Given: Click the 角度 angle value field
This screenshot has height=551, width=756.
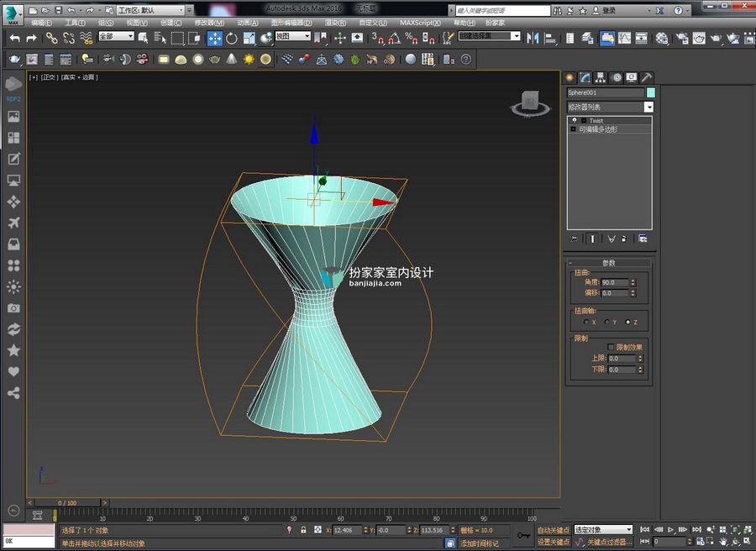Looking at the screenshot, I should coord(615,282).
